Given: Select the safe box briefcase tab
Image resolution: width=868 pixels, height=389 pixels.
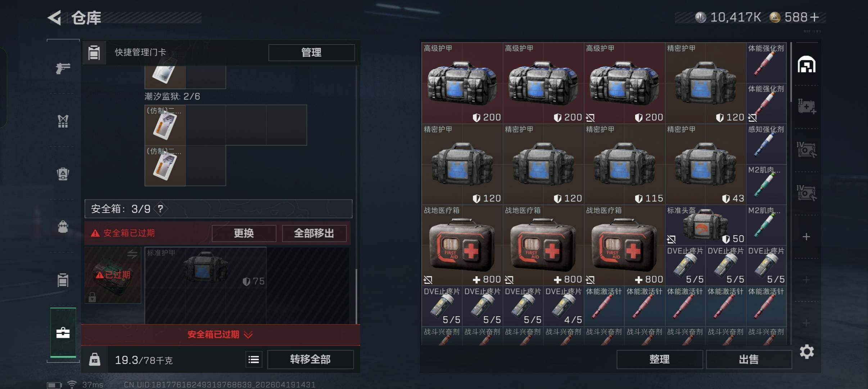Looking at the screenshot, I should click(63, 333).
